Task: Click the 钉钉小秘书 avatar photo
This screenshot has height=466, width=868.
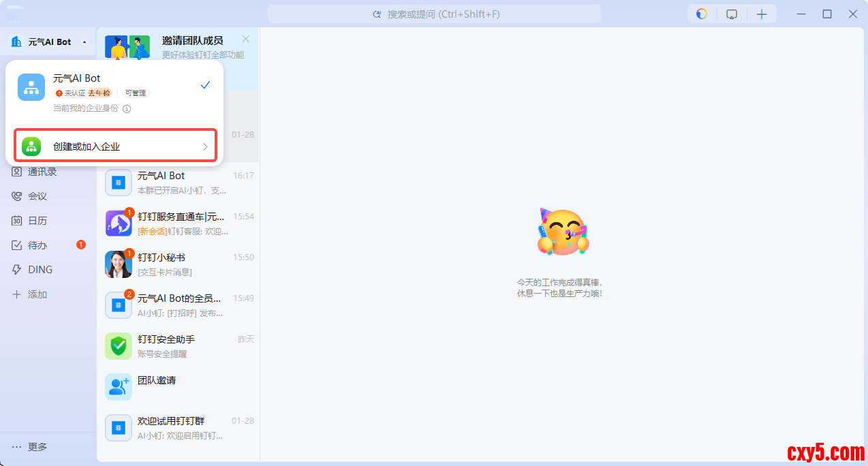Action: pyautogui.click(x=119, y=264)
